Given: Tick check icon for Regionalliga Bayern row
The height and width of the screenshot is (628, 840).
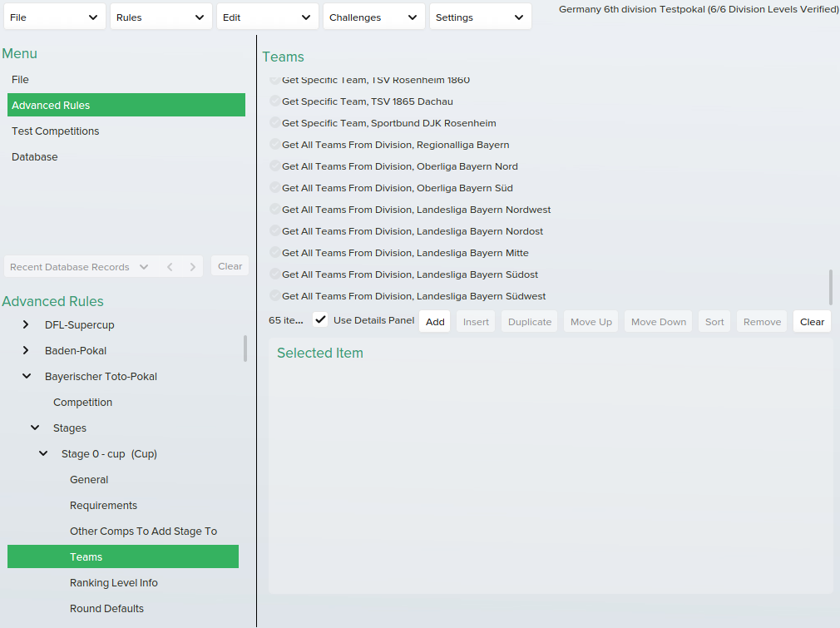Looking at the screenshot, I should 274,144.
